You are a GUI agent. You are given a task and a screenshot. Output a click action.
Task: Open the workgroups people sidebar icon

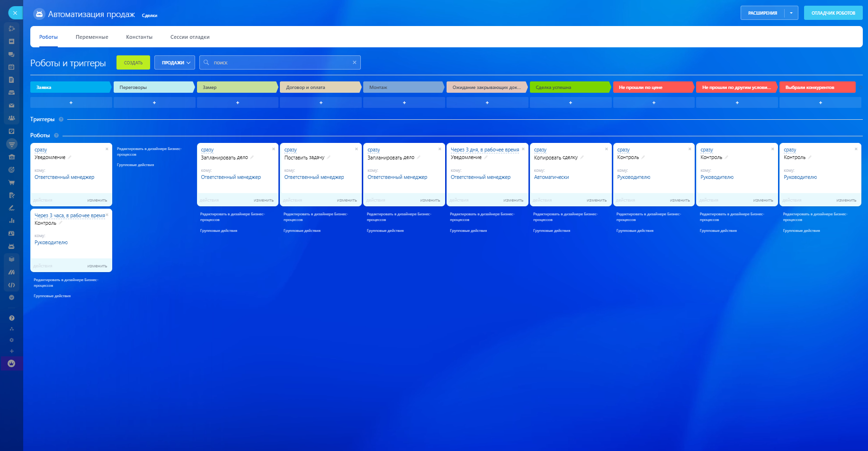point(12,118)
